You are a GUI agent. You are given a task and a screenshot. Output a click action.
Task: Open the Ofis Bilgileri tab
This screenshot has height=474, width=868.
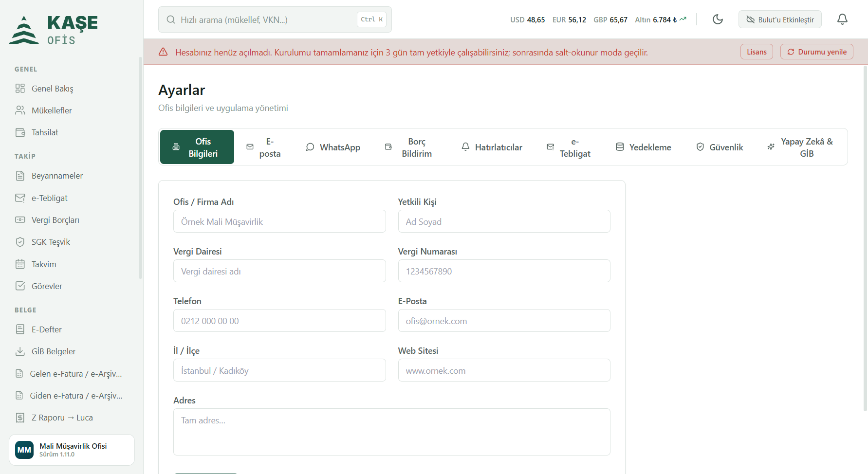(x=197, y=147)
